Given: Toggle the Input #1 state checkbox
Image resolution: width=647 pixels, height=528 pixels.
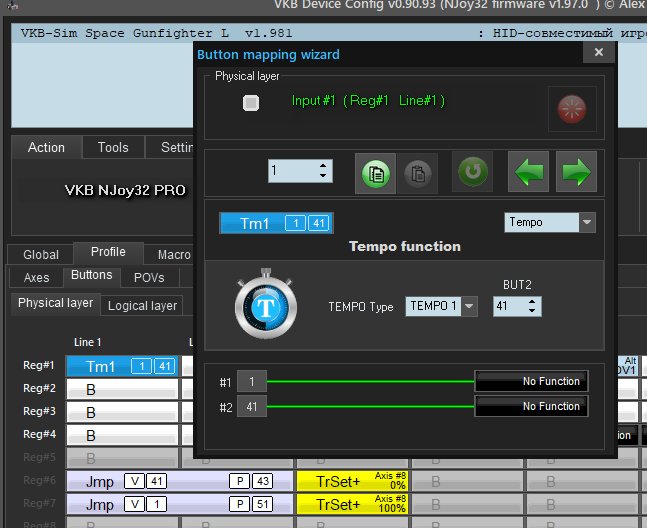Looking at the screenshot, I should pos(251,103).
